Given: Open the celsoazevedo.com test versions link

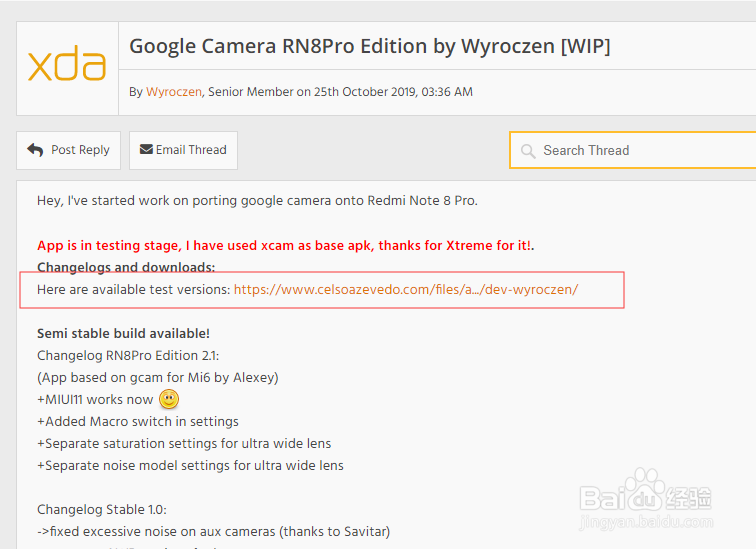Looking at the screenshot, I should coord(406,289).
